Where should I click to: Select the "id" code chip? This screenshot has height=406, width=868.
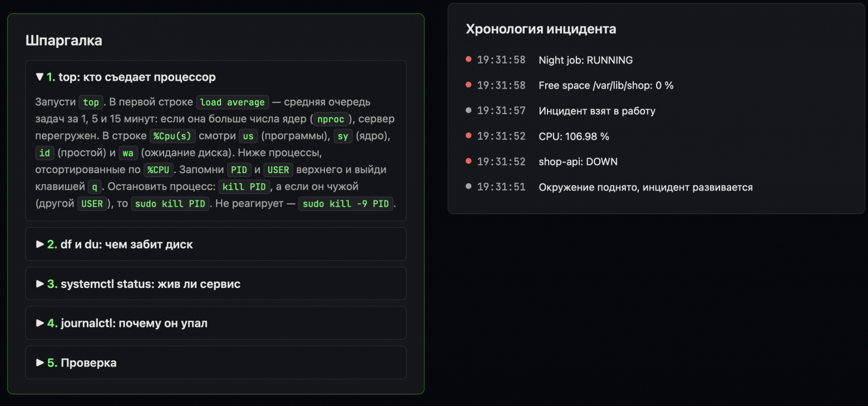[x=45, y=153]
